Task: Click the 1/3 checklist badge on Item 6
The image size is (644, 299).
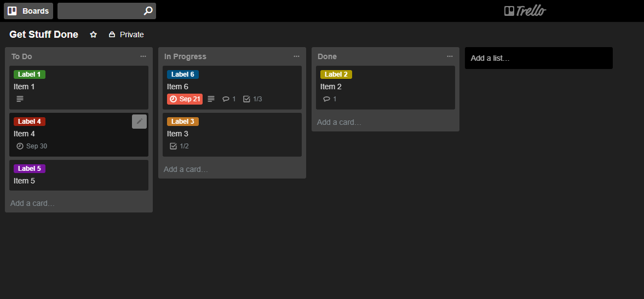Action: point(252,99)
